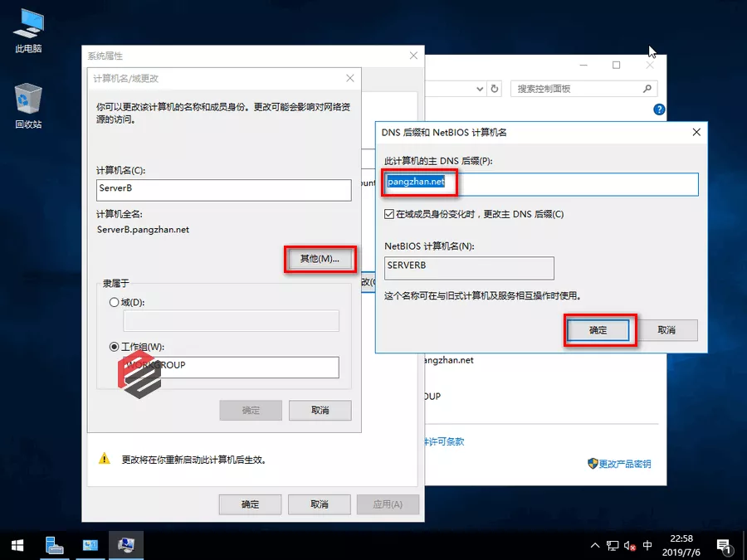This screenshot has height=560, width=747.
Task: Click the muted volume tray icon
Action: [x=629, y=546]
